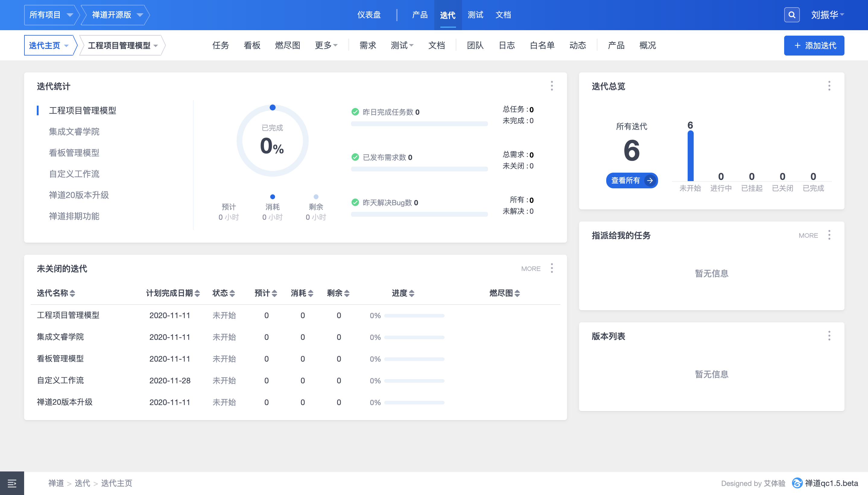Open 未关闭的迭代 three-dot menu
This screenshot has width=868, height=495.
552,268
